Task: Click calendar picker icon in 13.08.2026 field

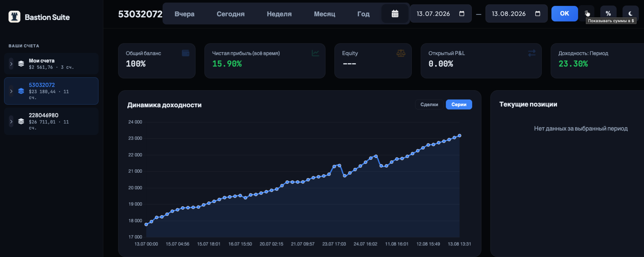Action: [538, 14]
